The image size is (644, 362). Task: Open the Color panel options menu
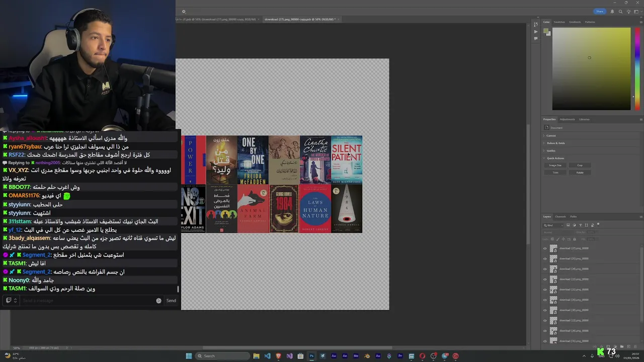point(640,22)
